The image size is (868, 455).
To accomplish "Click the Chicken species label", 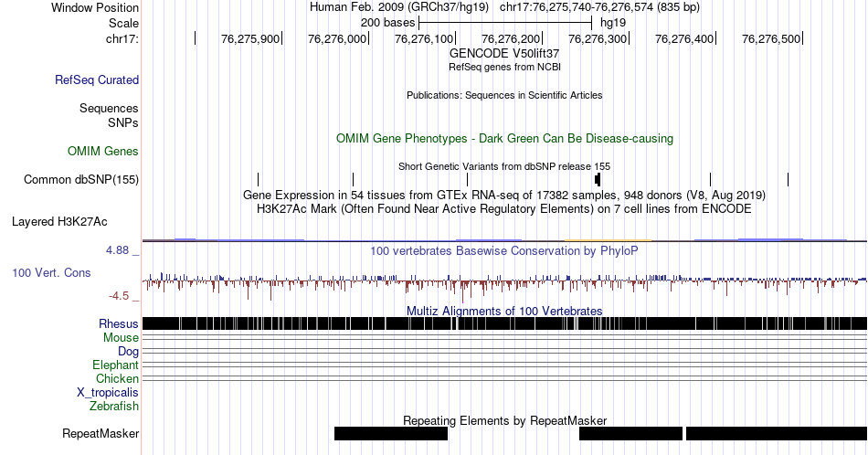I will point(117,378).
